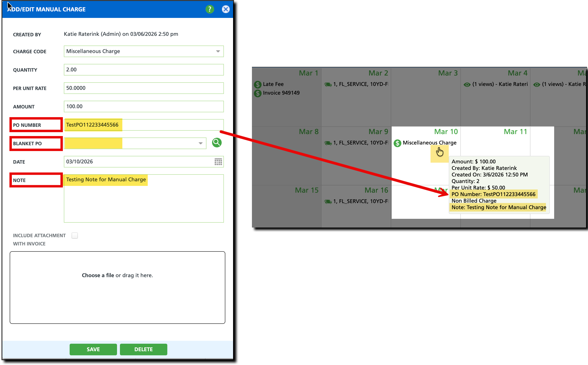Expand the Blanket PO dropdown arrow
The height and width of the screenshot is (365, 588).
(x=200, y=143)
